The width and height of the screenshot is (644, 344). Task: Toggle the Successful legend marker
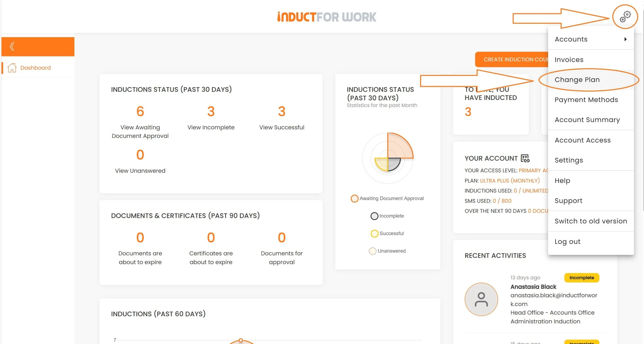coord(374,234)
